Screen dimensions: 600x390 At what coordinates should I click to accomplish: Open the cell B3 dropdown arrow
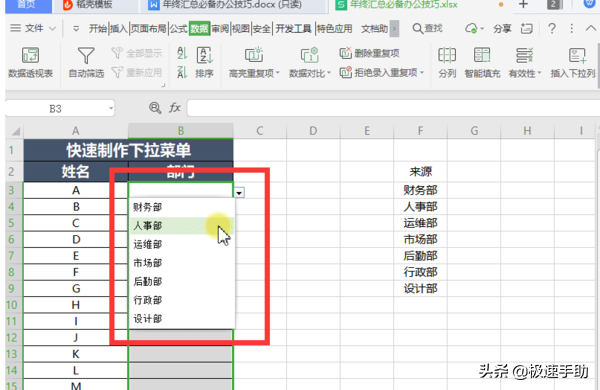pos(239,193)
